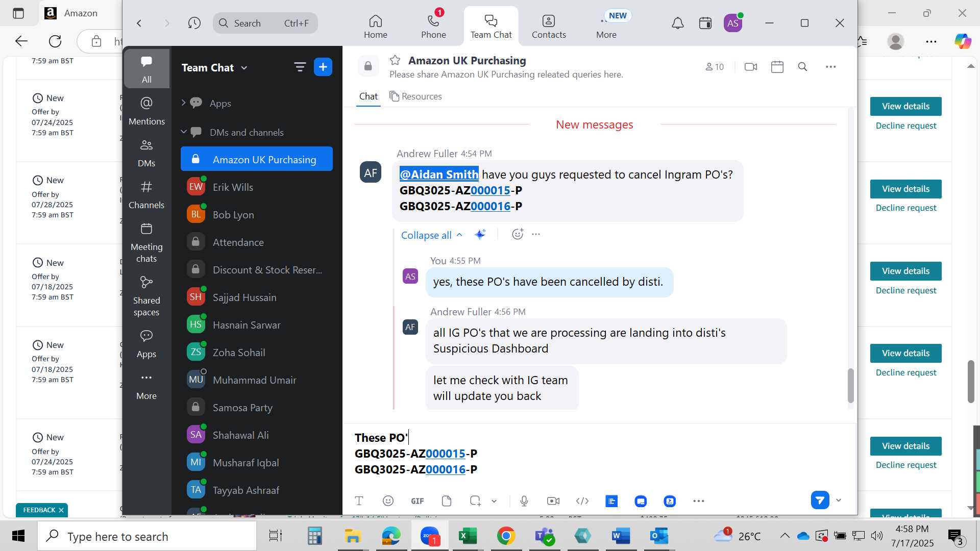Expand screenshot options dropdown
Image resolution: width=980 pixels, height=551 pixels.
pos(494,501)
